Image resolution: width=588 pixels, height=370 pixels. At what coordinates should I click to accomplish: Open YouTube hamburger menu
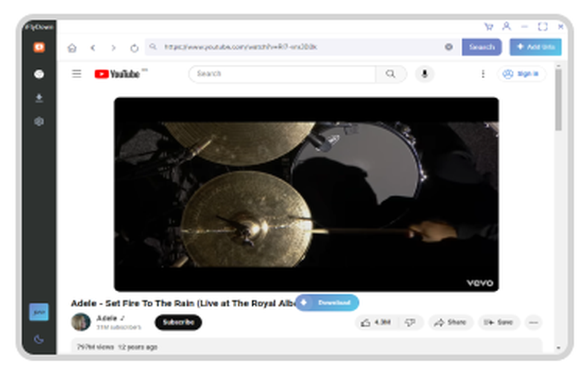[76, 74]
